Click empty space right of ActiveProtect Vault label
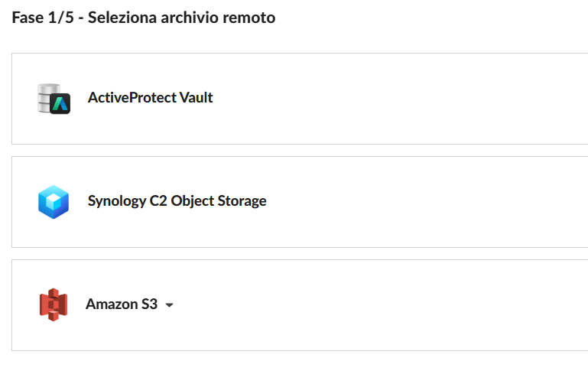 398,99
